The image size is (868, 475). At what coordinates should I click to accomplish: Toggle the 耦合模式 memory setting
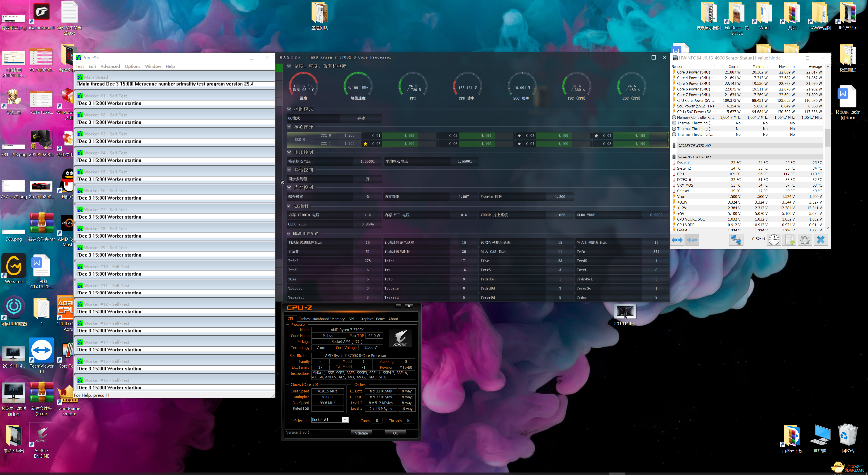point(368,197)
